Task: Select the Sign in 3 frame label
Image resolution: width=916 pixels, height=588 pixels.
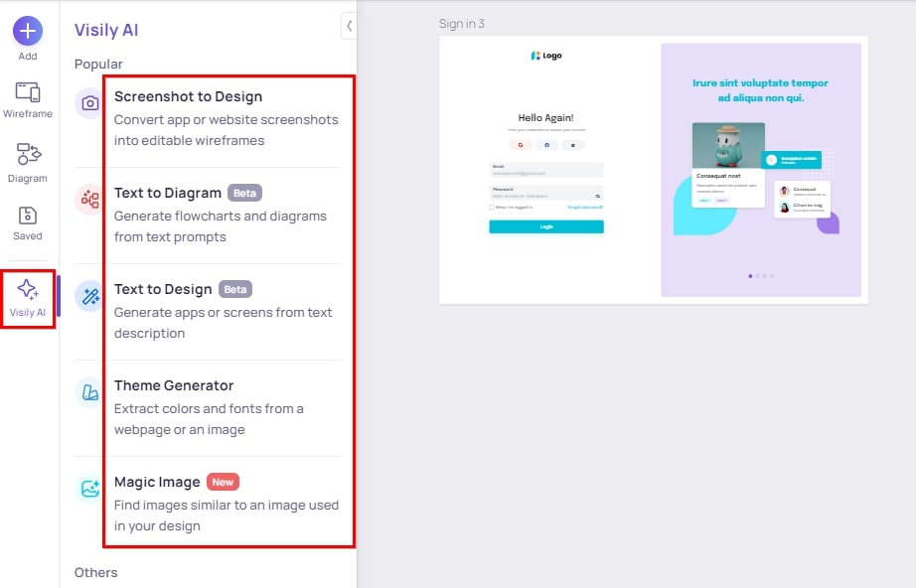Action: (x=462, y=24)
